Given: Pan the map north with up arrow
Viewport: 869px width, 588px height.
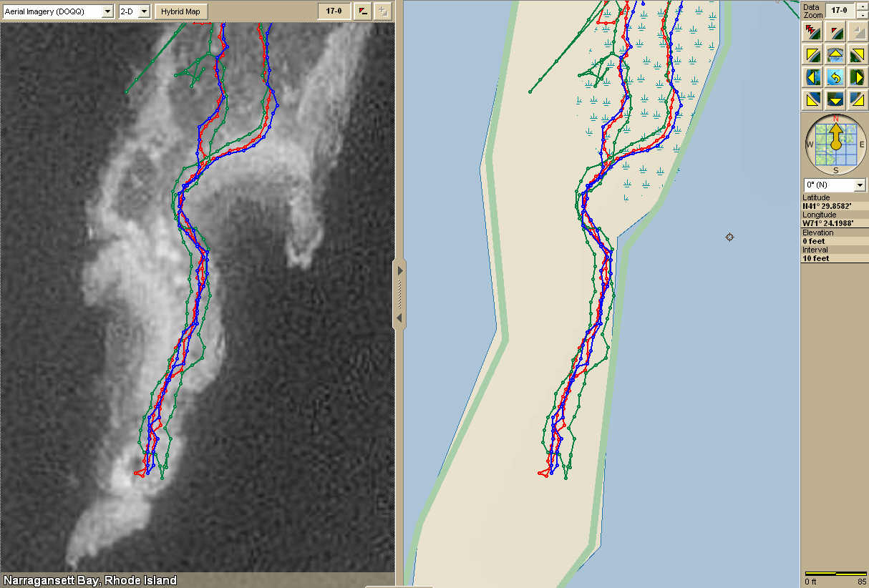Looking at the screenshot, I should pyautogui.click(x=835, y=54).
